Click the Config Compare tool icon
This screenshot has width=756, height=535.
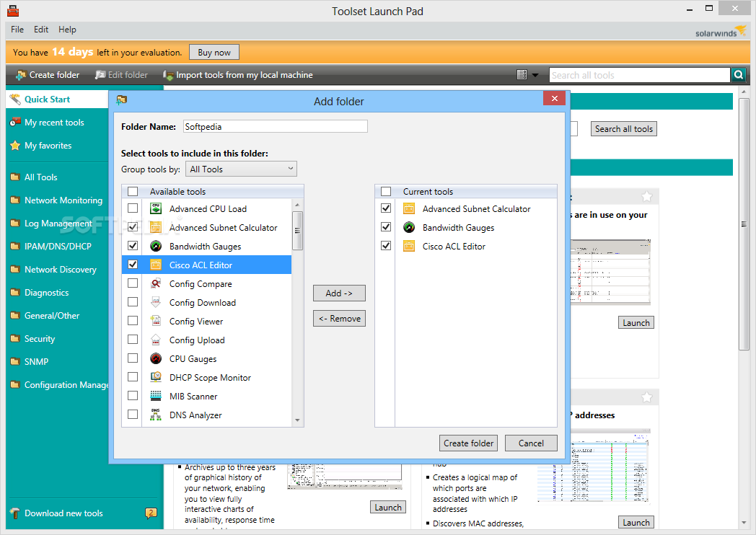pos(156,283)
